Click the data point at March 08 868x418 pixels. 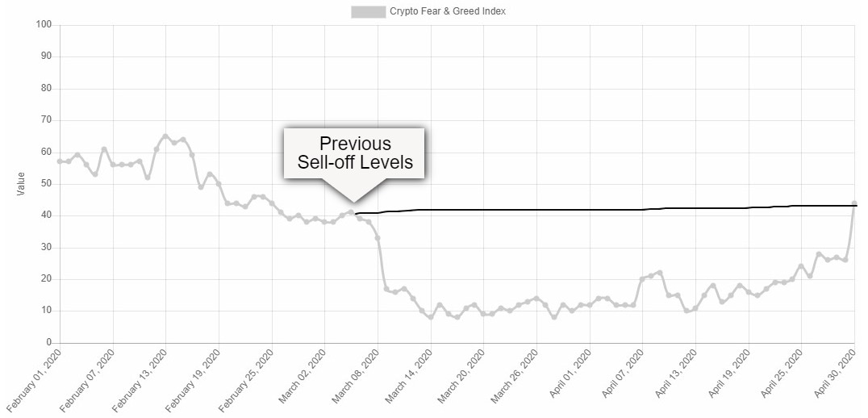point(378,238)
